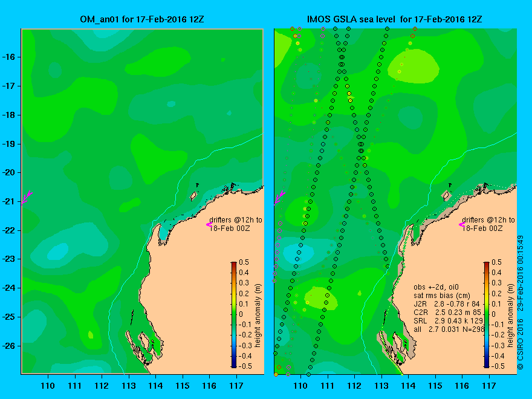Click the latitude label -19

[8, 144]
